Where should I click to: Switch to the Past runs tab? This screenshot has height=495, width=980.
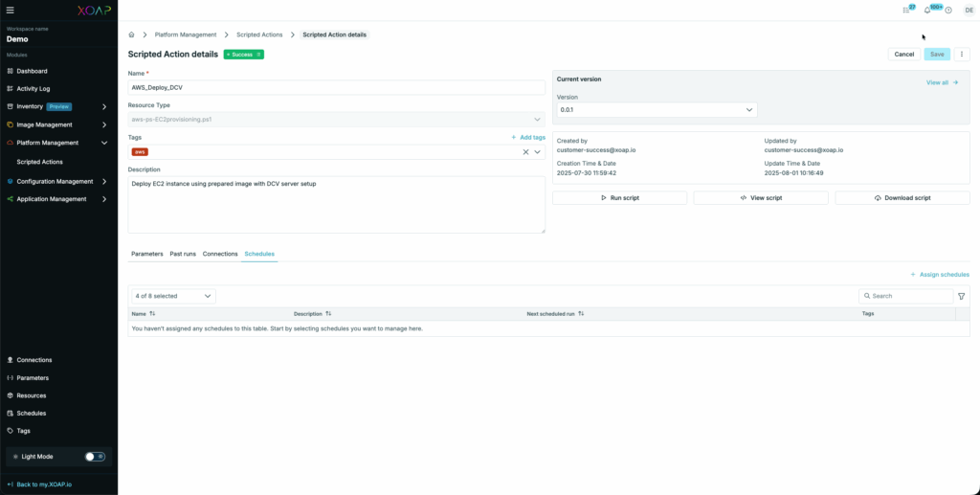pos(183,254)
